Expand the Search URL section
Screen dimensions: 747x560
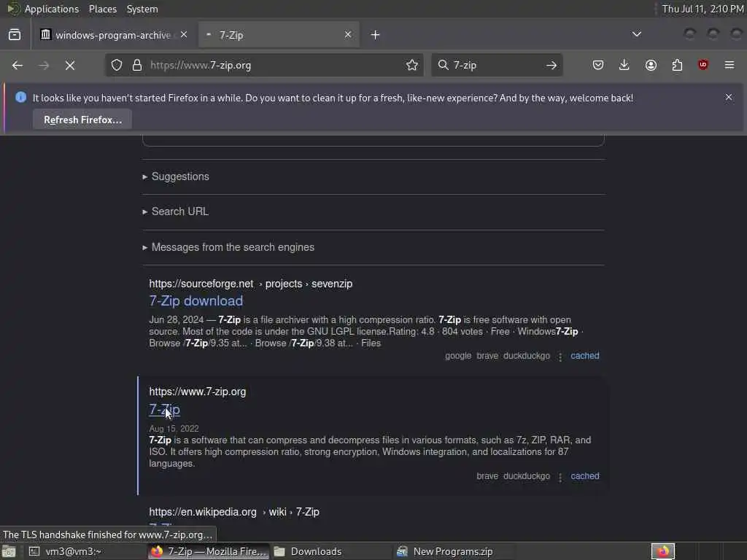(x=179, y=211)
